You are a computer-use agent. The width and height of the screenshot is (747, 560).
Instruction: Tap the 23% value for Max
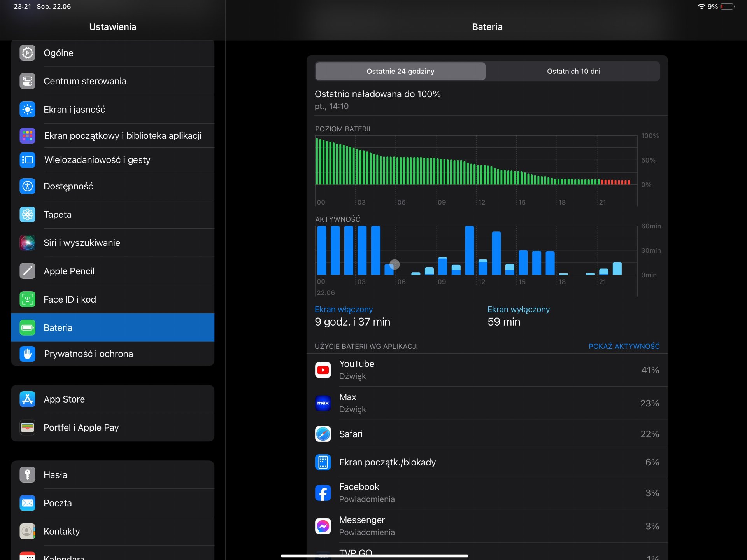(650, 403)
